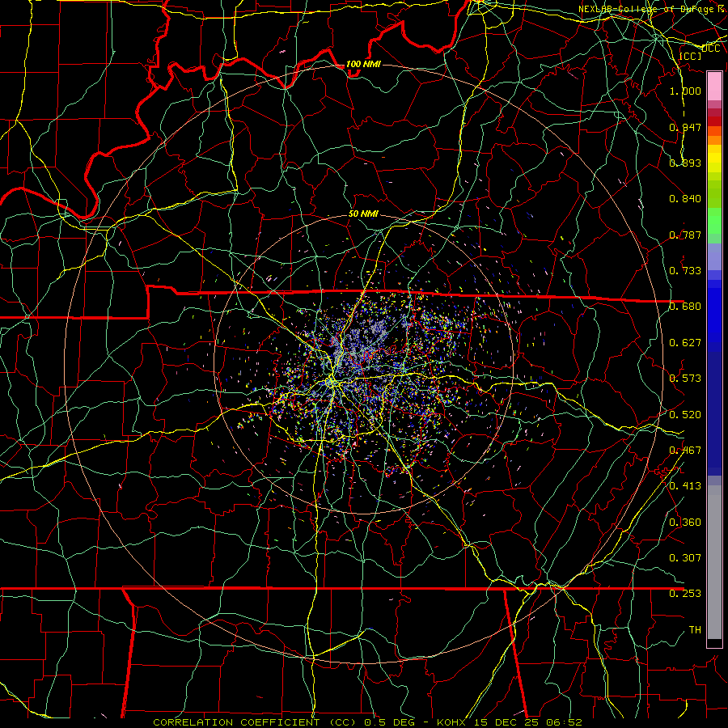Select the '0.360' legend value
728x728 pixels.
pos(685,523)
